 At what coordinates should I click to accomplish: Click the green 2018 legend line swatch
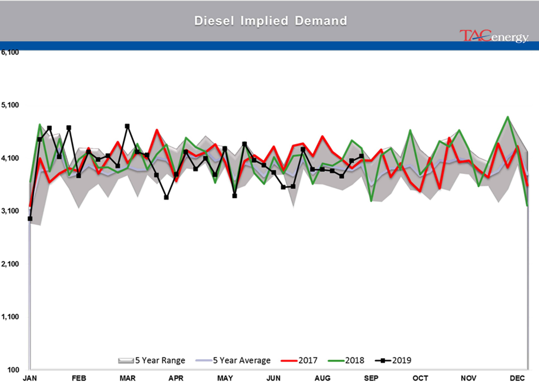pos(336,361)
